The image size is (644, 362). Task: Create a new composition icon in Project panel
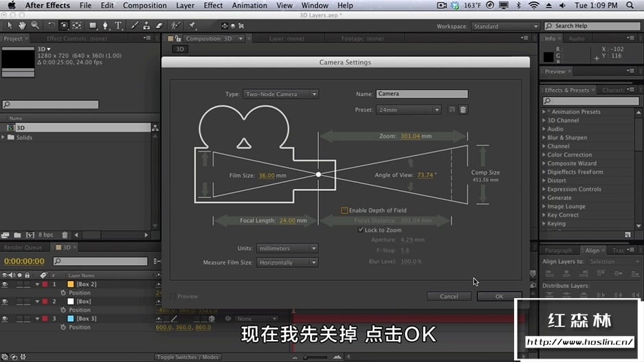tap(30, 235)
